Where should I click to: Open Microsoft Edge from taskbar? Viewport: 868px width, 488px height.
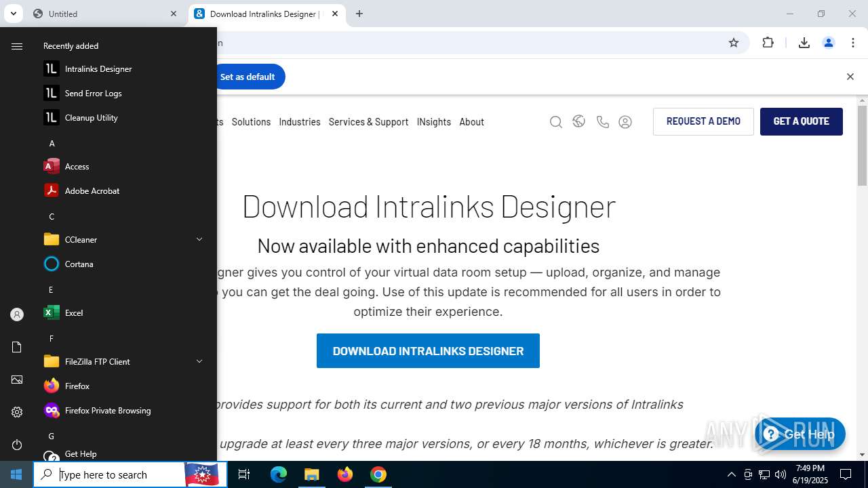pyautogui.click(x=279, y=474)
